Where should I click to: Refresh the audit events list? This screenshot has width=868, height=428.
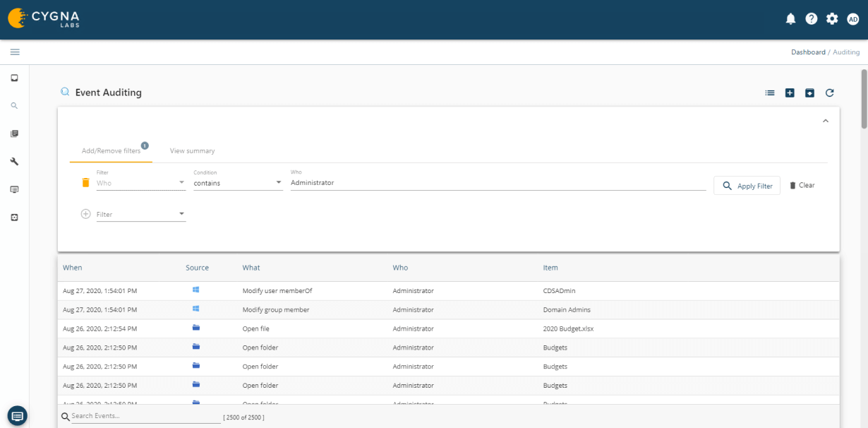(x=829, y=92)
